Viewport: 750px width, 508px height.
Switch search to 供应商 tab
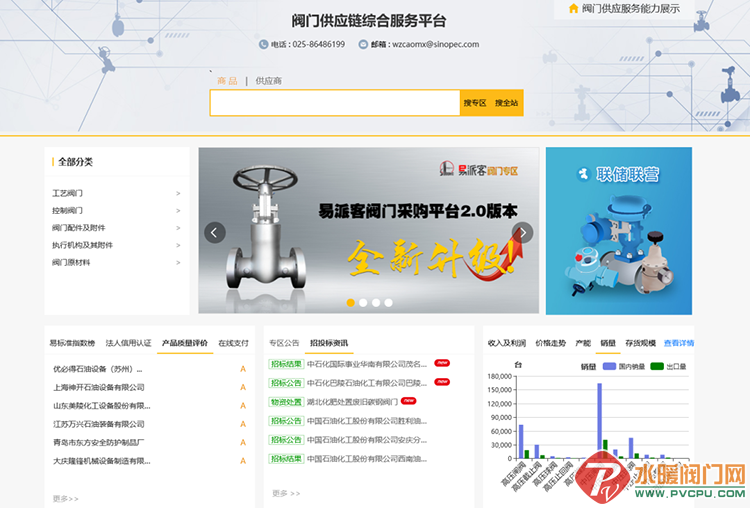pos(268,81)
